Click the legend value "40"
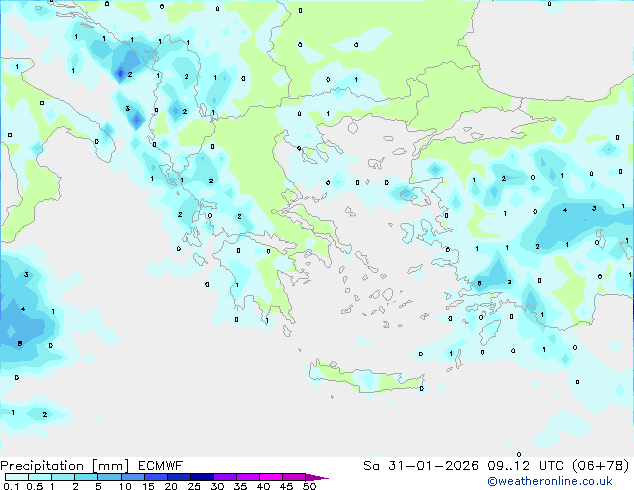 click(x=263, y=486)
